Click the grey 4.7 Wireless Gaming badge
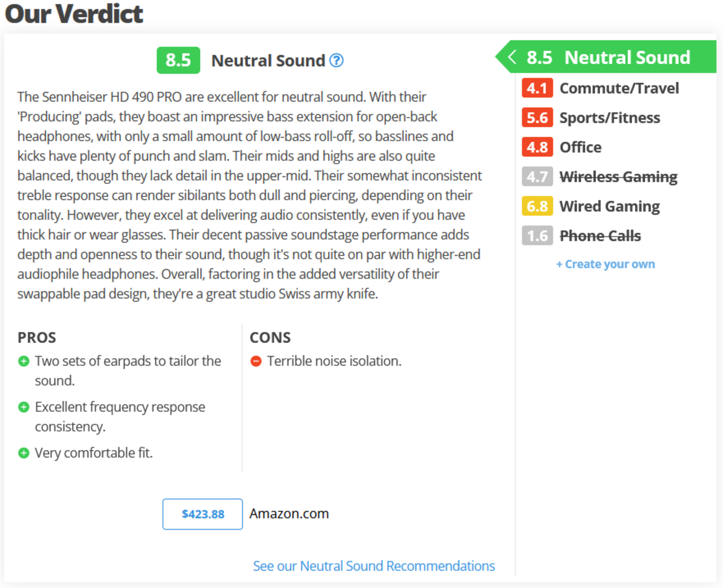723x588 pixels. [537, 176]
